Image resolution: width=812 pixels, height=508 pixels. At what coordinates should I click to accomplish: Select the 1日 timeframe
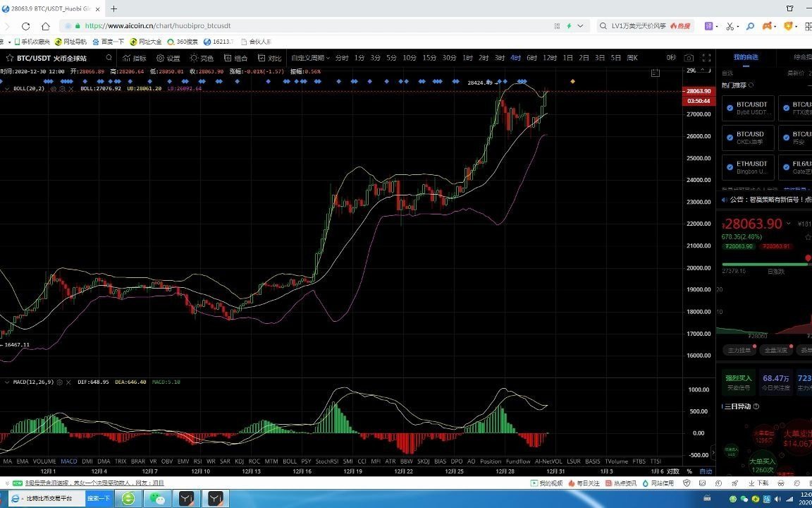(568, 58)
